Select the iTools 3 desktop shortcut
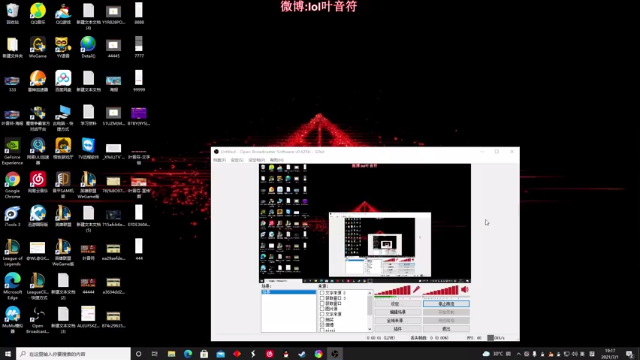The image size is (640, 360). click(x=12, y=216)
